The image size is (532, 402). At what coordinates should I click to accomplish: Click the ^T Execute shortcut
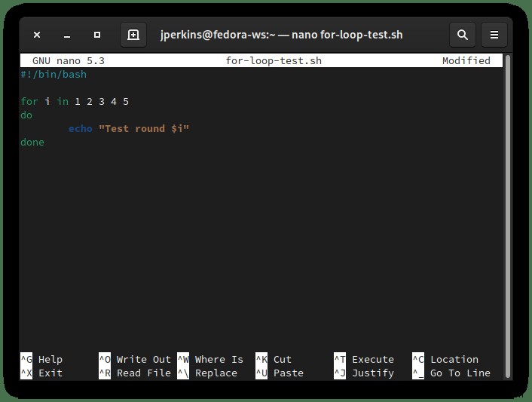[364, 359]
